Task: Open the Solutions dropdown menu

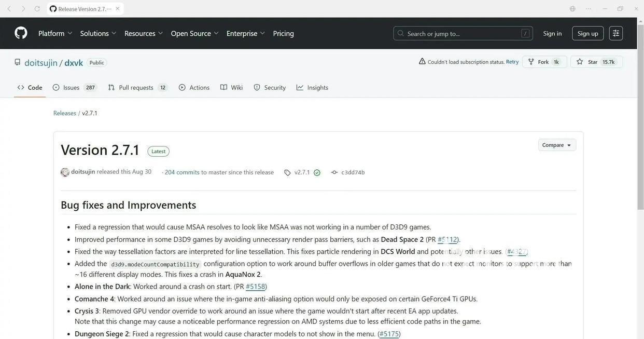Action: 98,33
